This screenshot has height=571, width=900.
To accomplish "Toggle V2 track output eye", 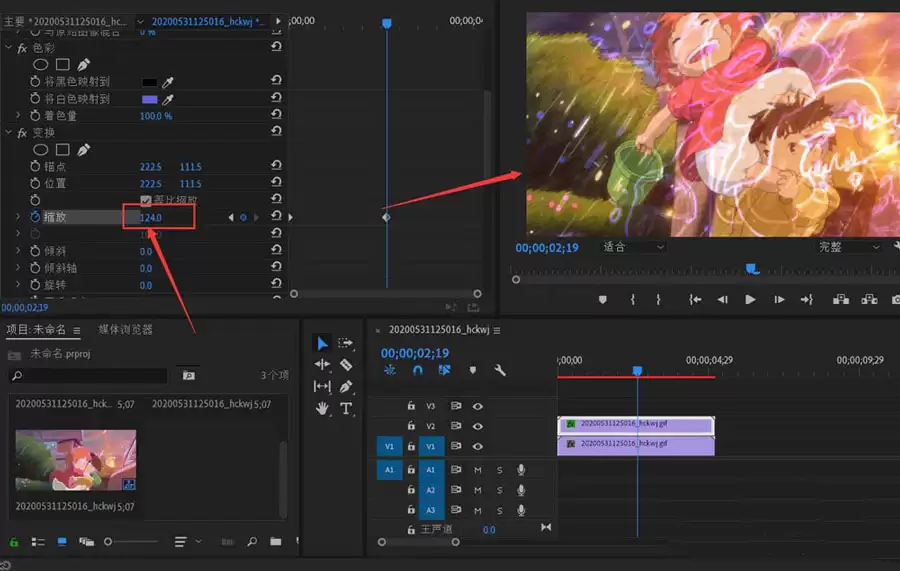I will 477,426.
